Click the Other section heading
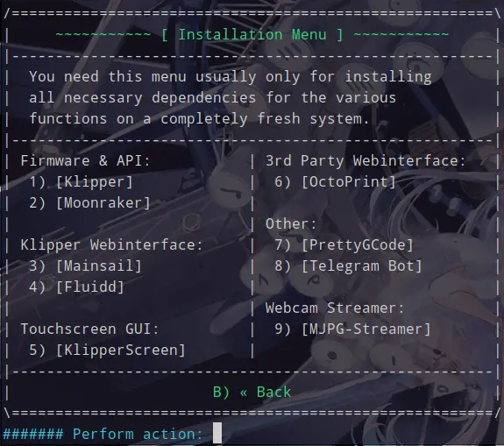 (x=291, y=224)
